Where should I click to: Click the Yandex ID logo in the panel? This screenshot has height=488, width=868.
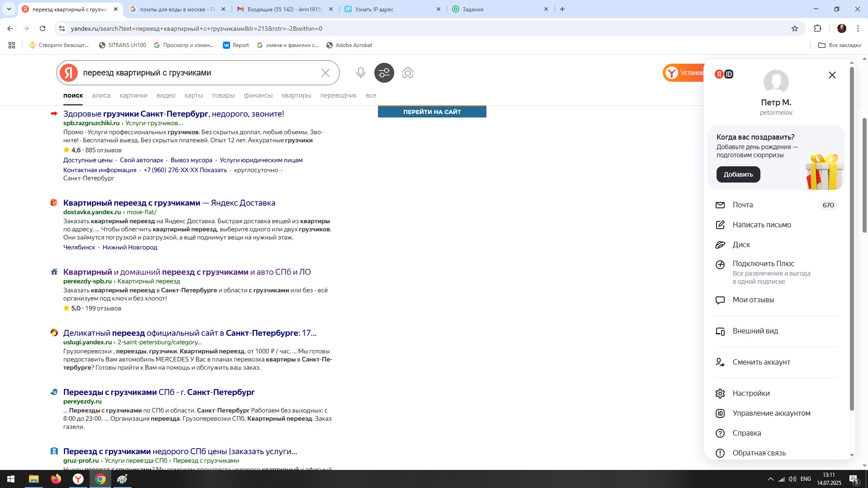[724, 74]
